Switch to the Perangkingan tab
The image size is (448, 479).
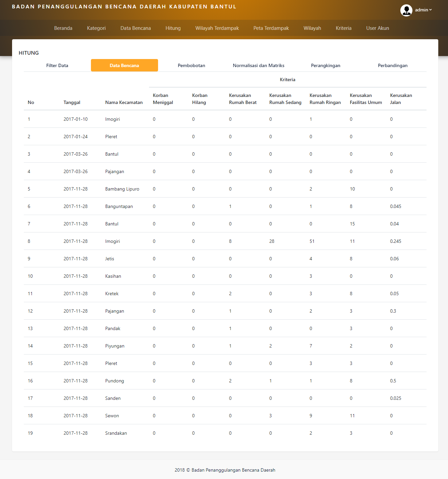click(x=326, y=65)
